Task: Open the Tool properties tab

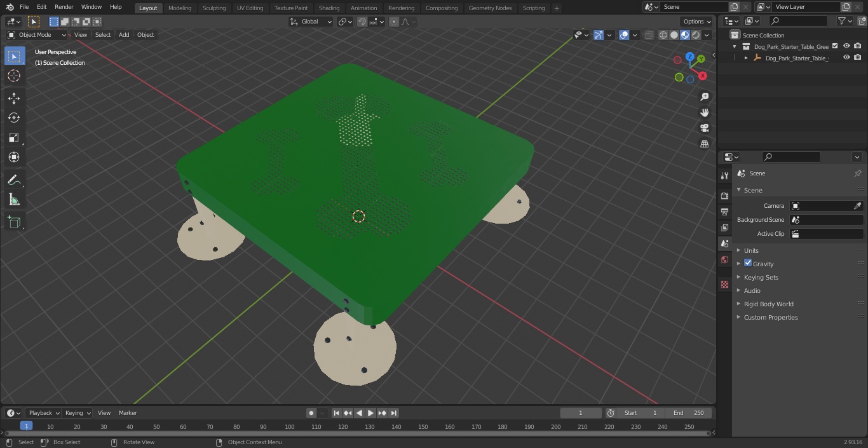Action: point(724,176)
